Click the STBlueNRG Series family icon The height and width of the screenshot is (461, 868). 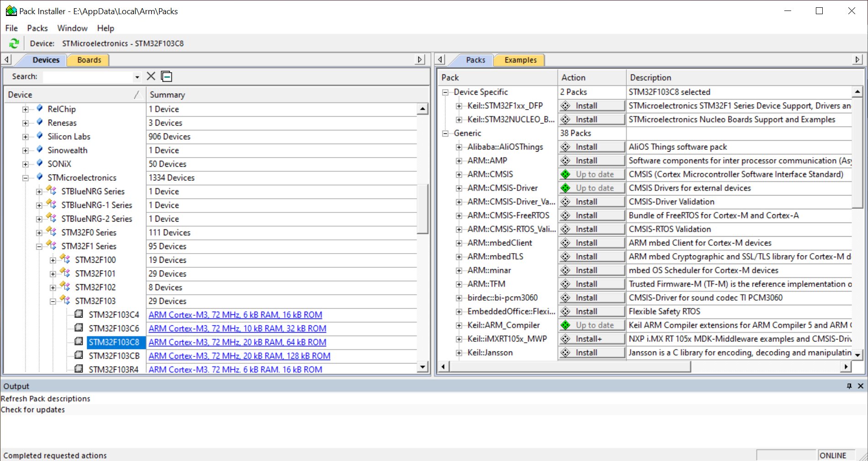click(51, 191)
